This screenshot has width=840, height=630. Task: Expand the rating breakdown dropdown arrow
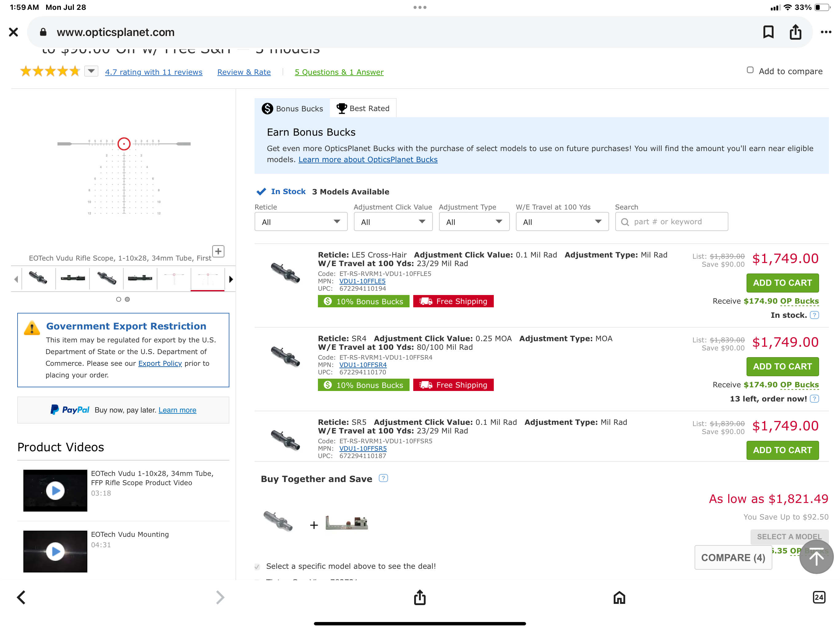[x=91, y=71]
